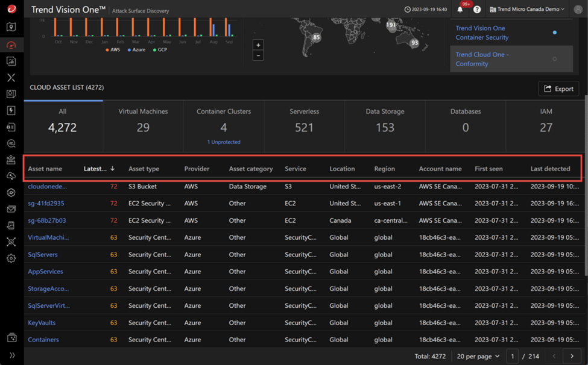Expand the sidebar with double chevron
Image resolution: width=588 pixels, height=365 pixels.
coord(12,355)
